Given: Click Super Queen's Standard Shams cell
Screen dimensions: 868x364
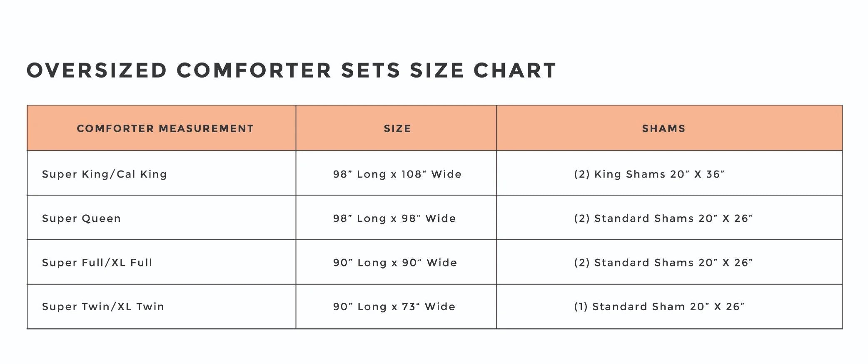Looking at the screenshot, I should [663, 218].
